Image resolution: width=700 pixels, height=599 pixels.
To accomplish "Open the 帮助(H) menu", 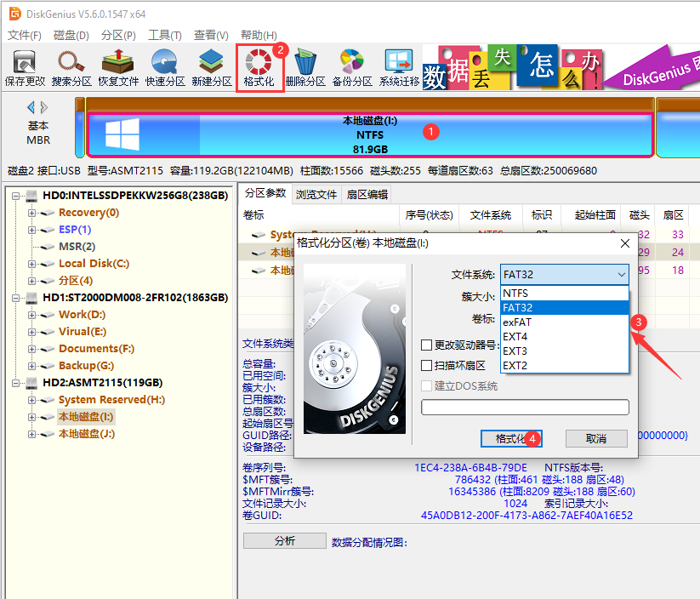I will click(259, 35).
